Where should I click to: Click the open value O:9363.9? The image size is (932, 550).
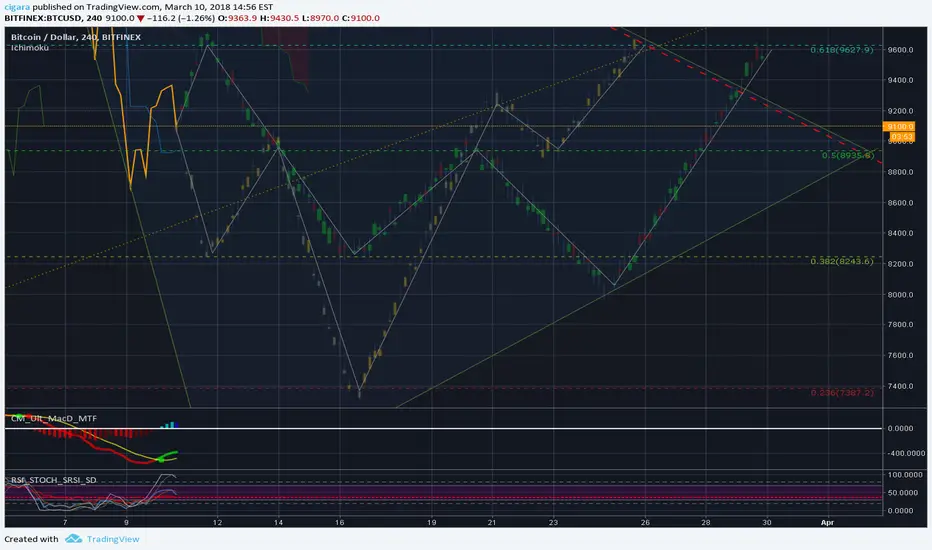pos(237,18)
